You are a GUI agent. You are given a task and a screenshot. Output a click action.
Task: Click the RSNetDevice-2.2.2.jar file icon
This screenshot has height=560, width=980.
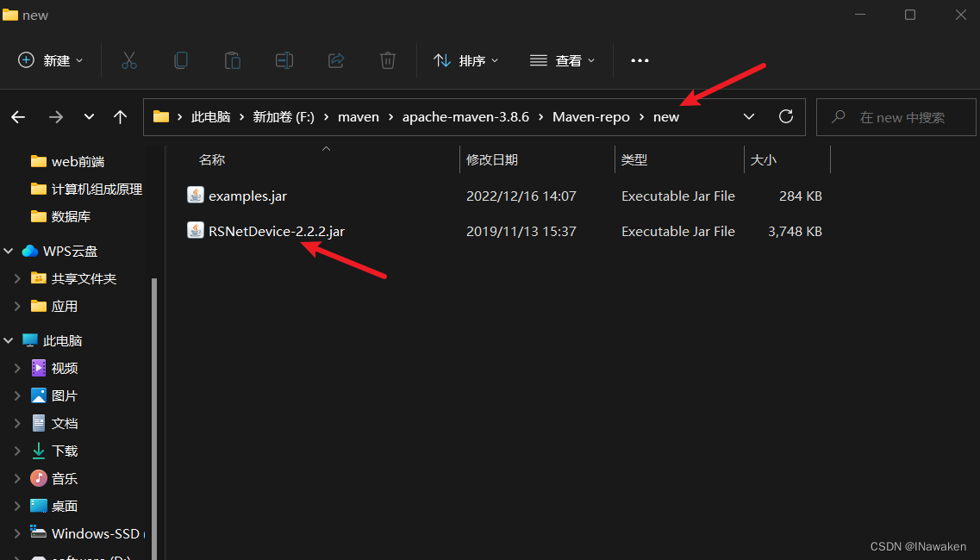(x=195, y=231)
